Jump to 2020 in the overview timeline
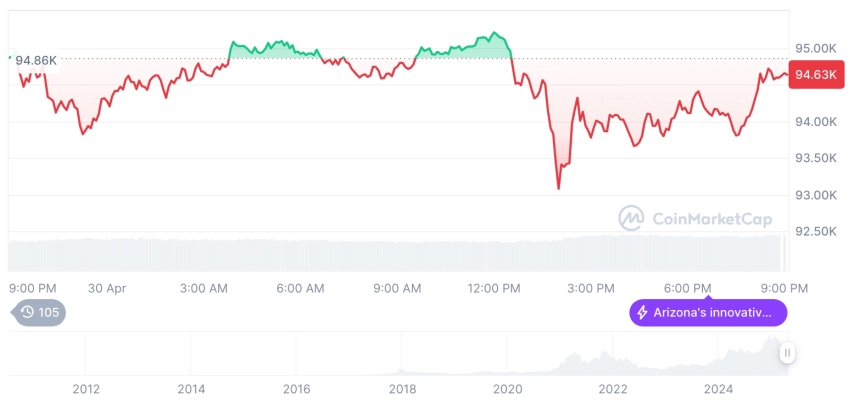 pos(508,388)
